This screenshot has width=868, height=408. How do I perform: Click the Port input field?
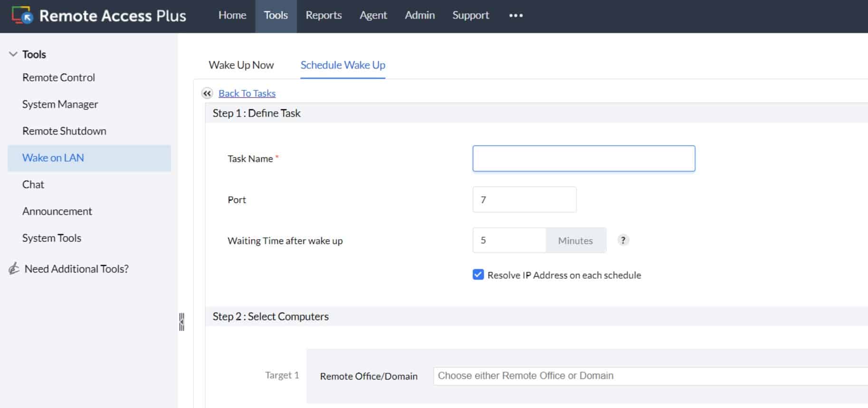click(525, 200)
